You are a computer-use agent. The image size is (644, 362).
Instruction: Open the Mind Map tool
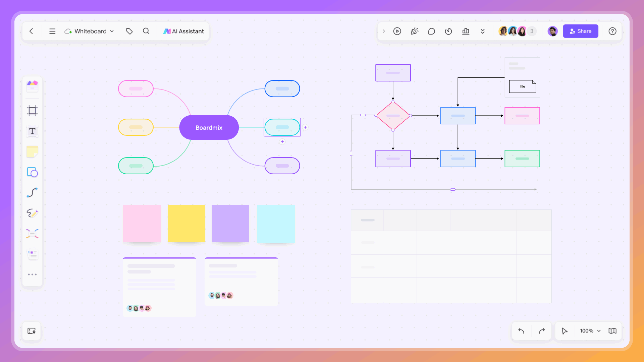pos(32,234)
